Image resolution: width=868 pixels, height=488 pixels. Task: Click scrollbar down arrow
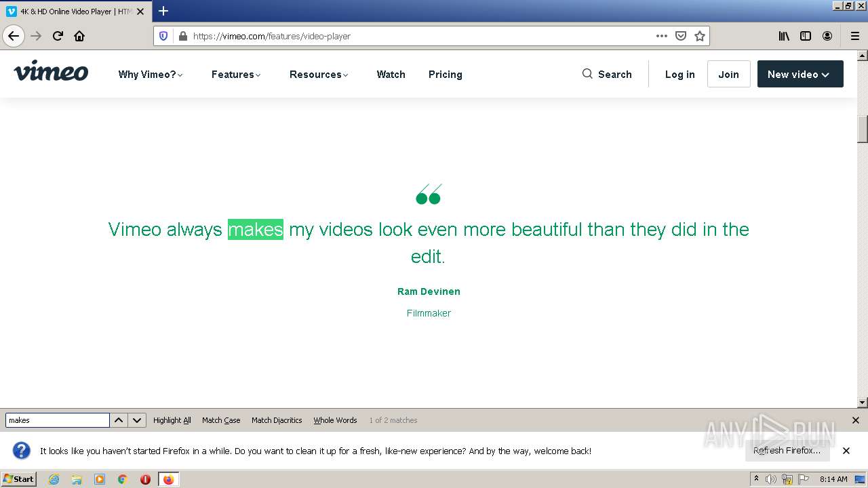coord(863,403)
